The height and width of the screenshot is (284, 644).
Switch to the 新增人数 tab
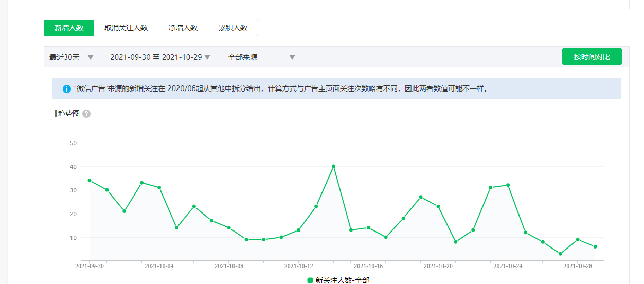click(69, 28)
